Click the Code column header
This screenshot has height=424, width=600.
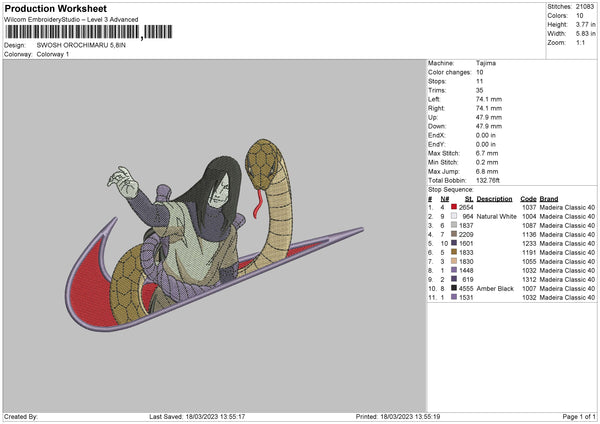[529, 198]
